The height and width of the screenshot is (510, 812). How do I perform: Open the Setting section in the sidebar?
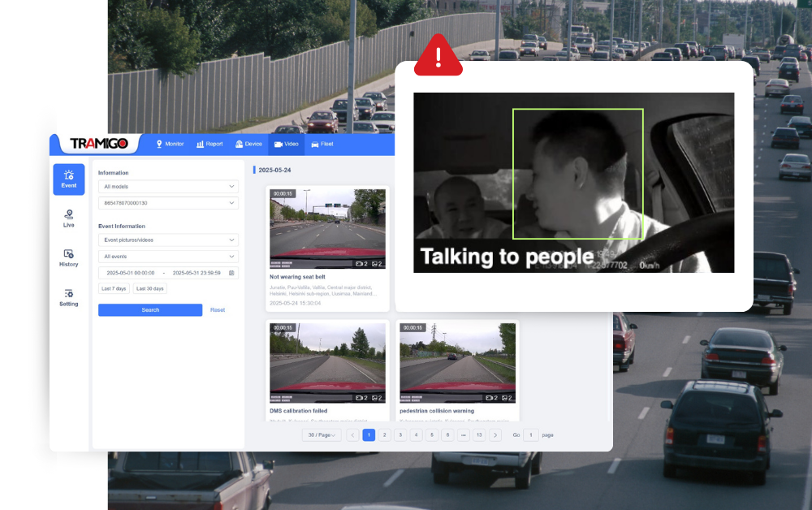pyautogui.click(x=69, y=298)
